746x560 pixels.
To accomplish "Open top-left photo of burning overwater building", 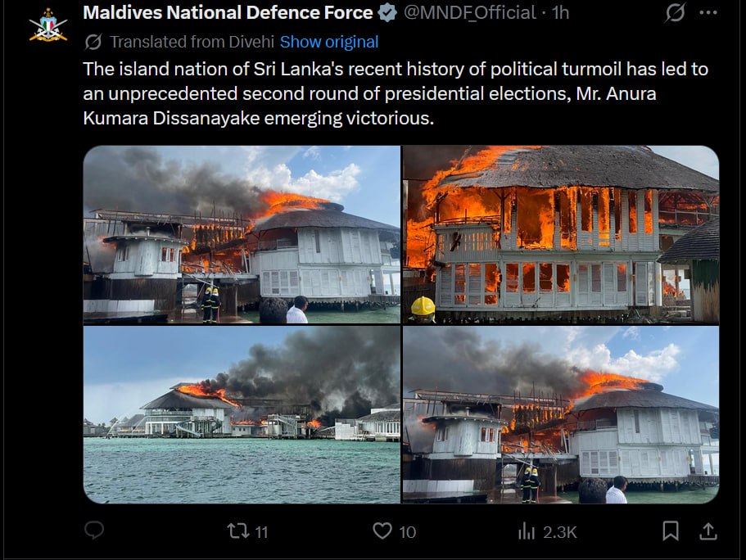I will point(242,235).
